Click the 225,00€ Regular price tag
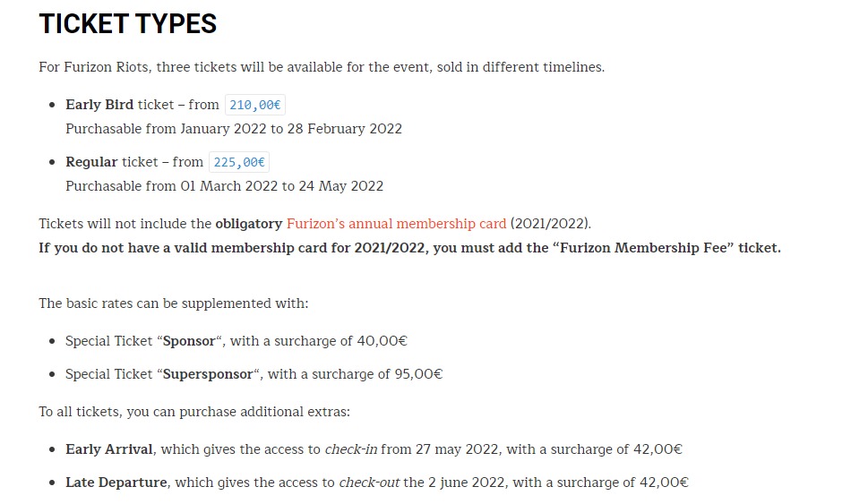868x504 pixels. click(239, 162)
